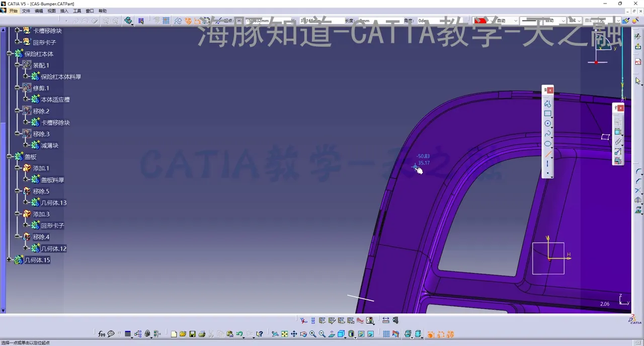Open the 文件 menu

point(26,11)
